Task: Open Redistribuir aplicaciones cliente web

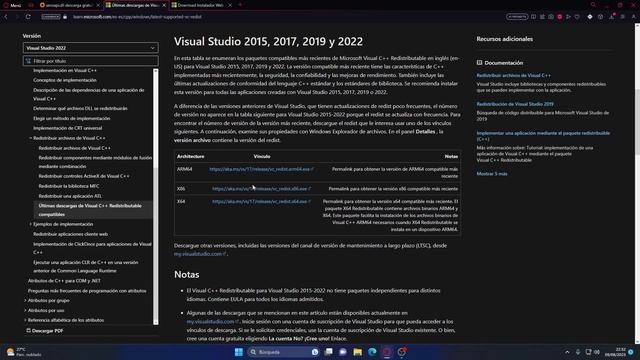Action: click(x=71, y=234)
